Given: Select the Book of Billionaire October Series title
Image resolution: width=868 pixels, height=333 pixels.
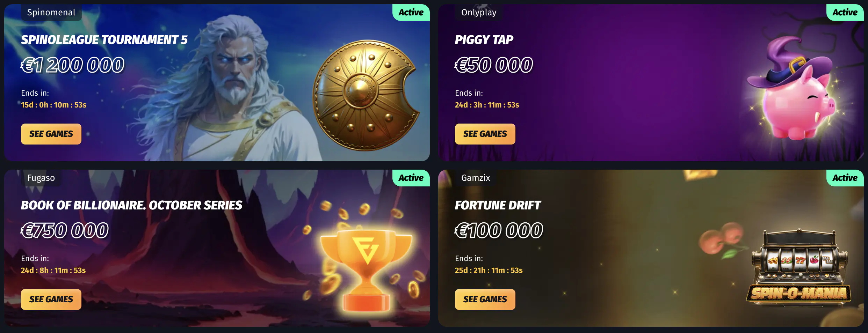Looking at the screenshot, I should pyautogui.click(x=131, y=205).
